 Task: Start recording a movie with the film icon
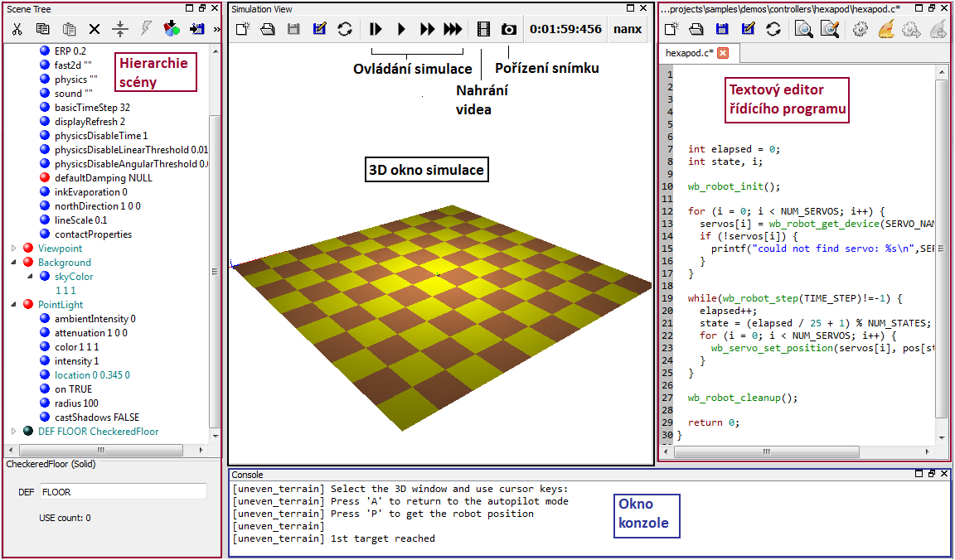coord(483,29)
